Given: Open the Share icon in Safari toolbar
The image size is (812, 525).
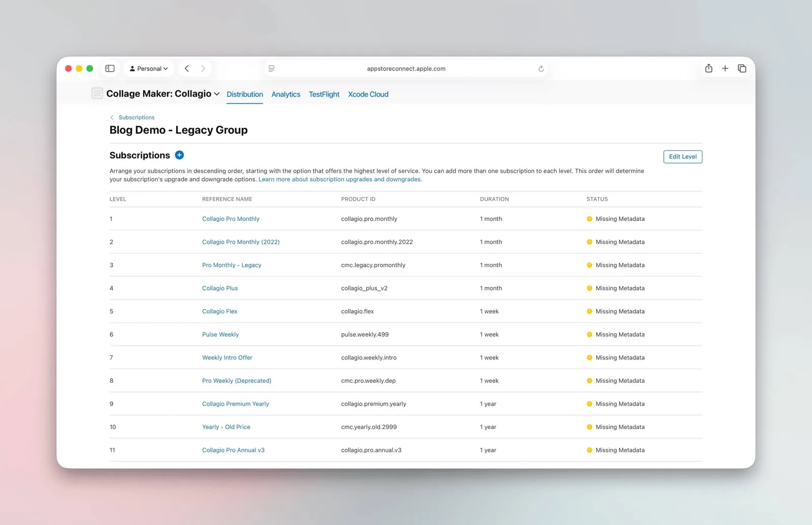Looking at the screenshot, I should coord(708,68).
